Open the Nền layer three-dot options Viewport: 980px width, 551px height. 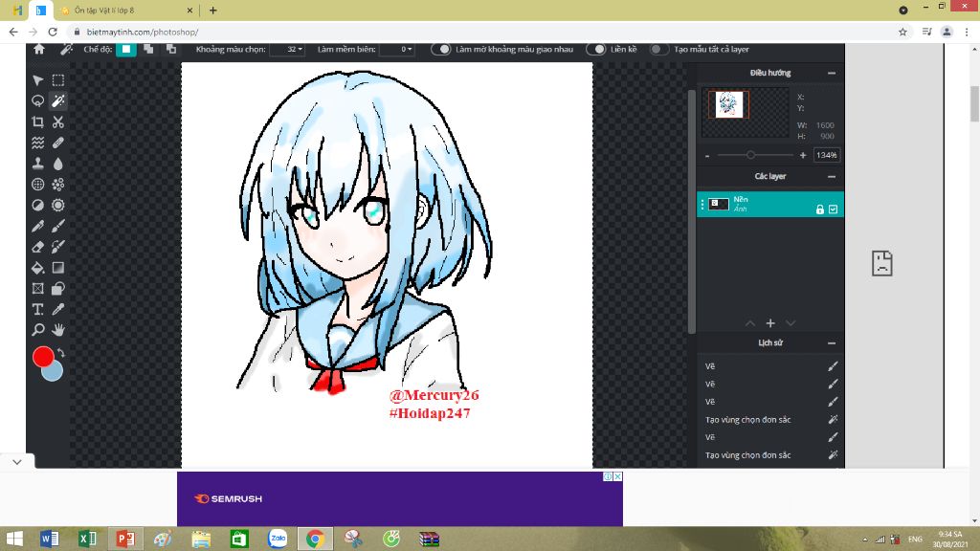702,205
